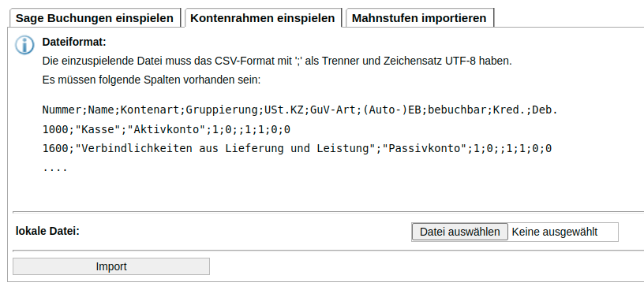644x290 pixels.
Task: Click the blue info icon beside Dateiformat
Action: tap(24, 45)
